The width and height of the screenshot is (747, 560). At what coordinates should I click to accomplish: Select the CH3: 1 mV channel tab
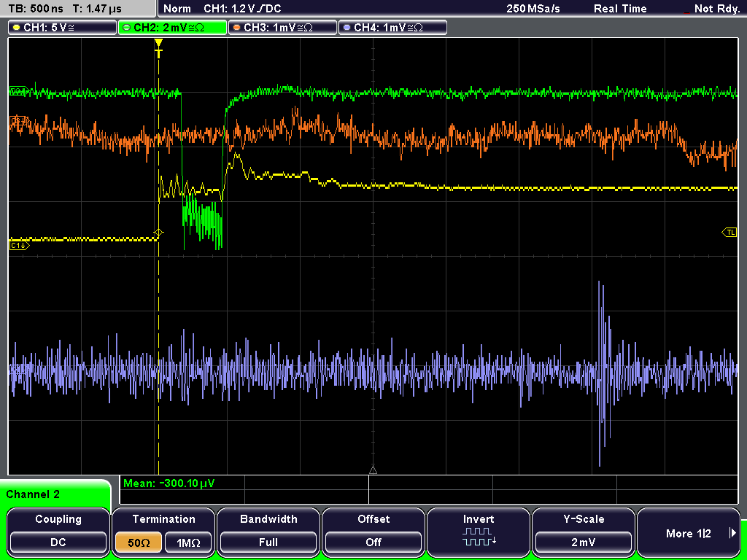tap(282, 28)
